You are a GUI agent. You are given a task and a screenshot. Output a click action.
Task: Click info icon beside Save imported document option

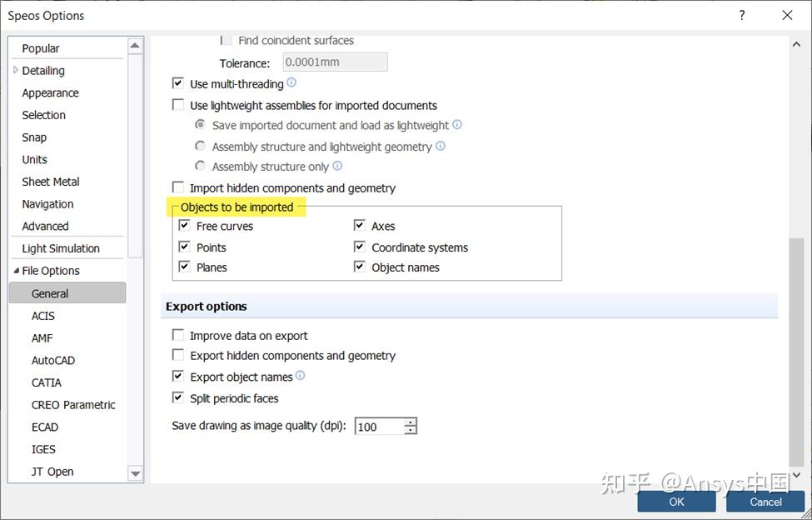[x=457, y=125]
